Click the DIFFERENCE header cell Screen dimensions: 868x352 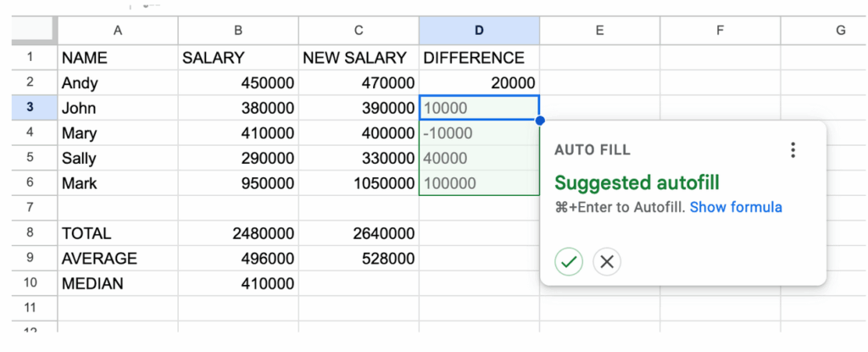(x=479, y=58)
